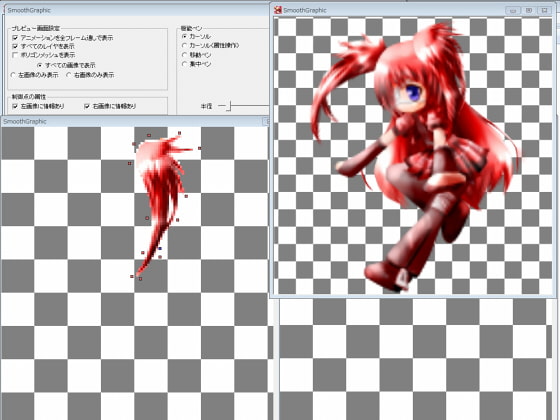Select 左画像のみ表示 radio button
This screenshot has height=420, width=560.
[13, 75]
